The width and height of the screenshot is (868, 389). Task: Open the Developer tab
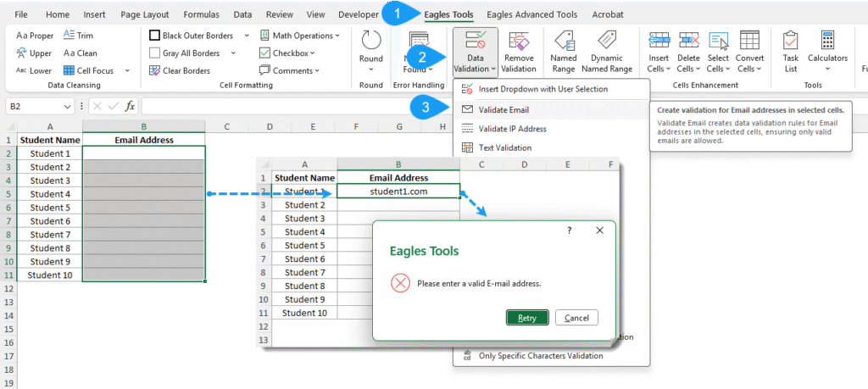coord(359,14)
